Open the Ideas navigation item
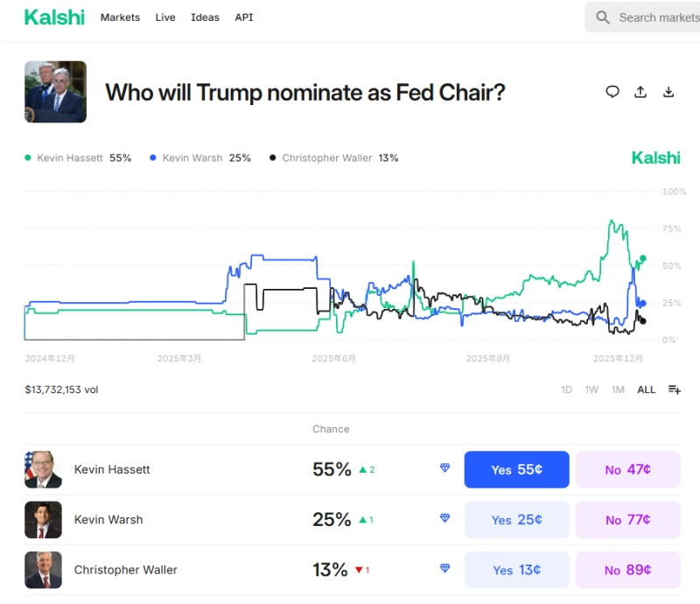The width and height of the screenshot is (700, 604). (x=205, y=17)
